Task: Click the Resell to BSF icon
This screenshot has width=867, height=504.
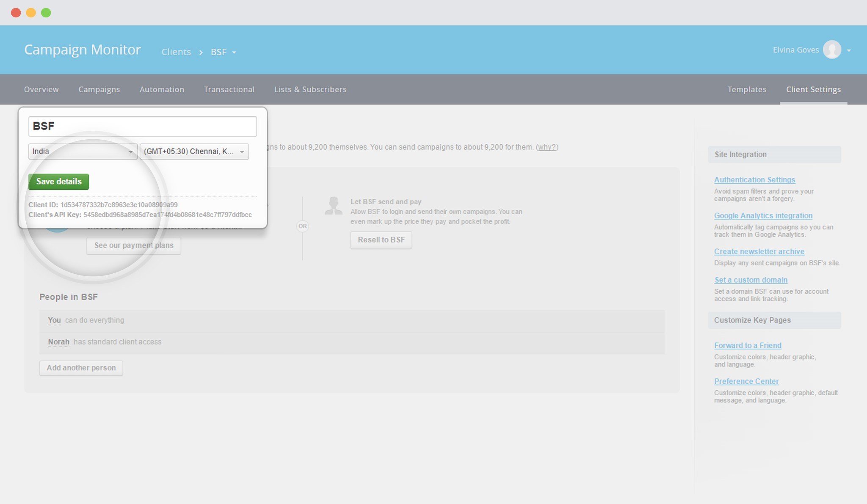Action: click(x=381, y=239)
